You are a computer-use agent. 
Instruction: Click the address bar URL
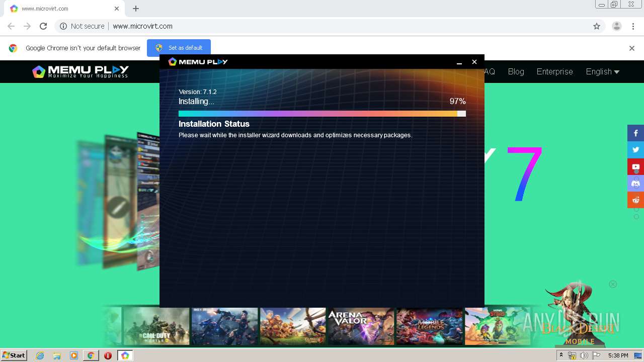pos(142,26)
